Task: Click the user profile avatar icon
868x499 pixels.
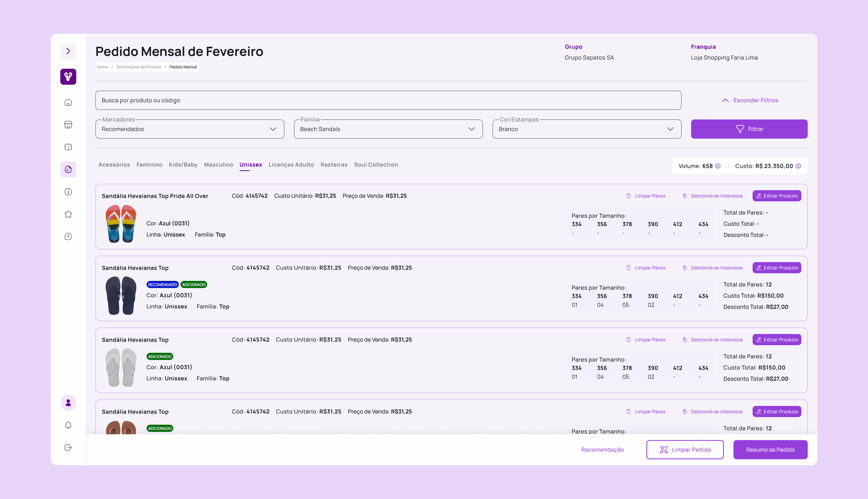Action: tap(68, 403)
